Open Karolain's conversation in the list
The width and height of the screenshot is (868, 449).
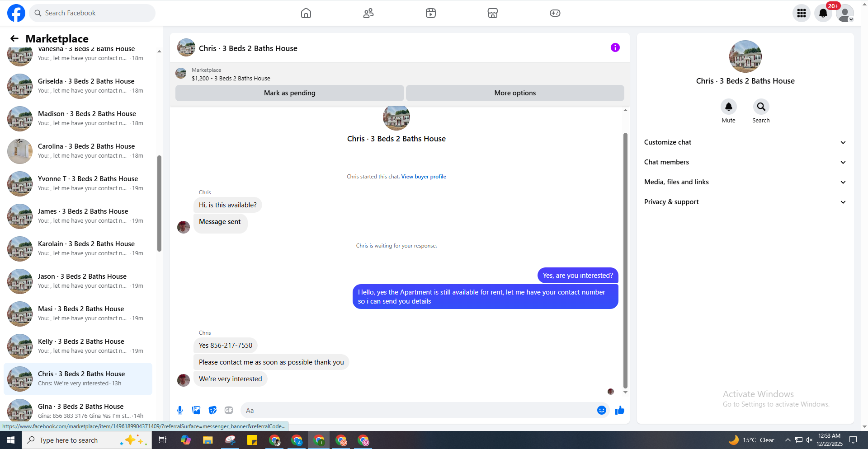point(78,248)
